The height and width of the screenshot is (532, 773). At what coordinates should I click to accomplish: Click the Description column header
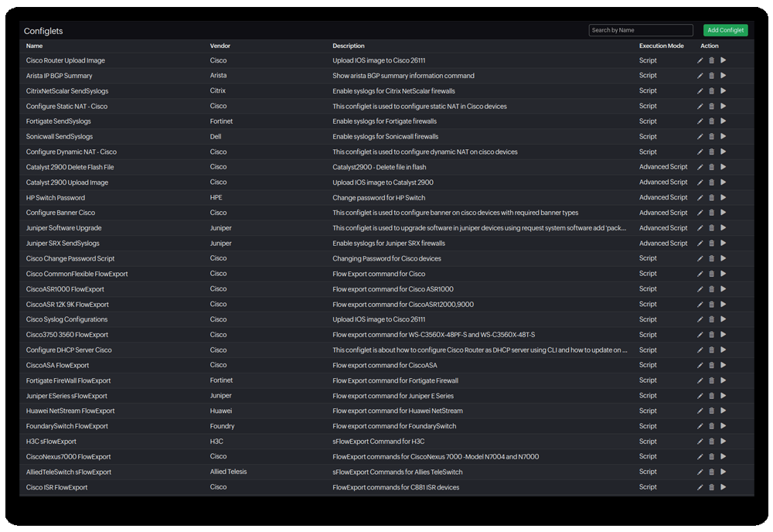point(349,46)
